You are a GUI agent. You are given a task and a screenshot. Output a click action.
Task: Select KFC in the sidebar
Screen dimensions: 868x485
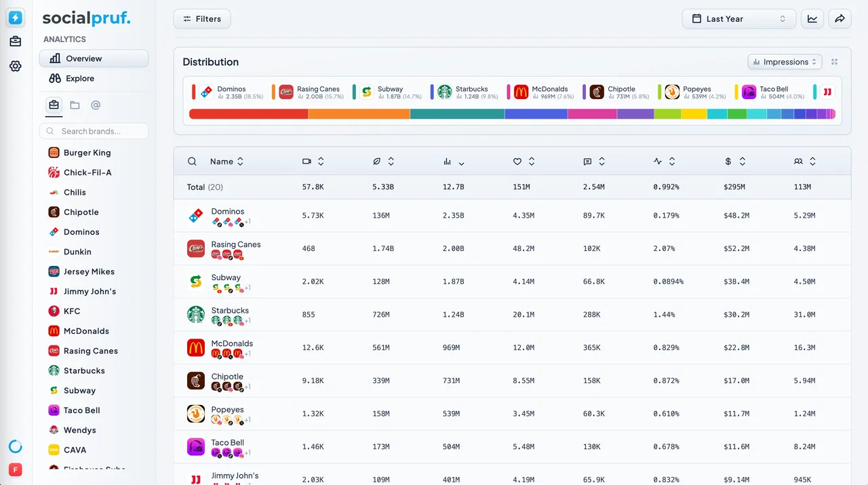tap(71, 311)
